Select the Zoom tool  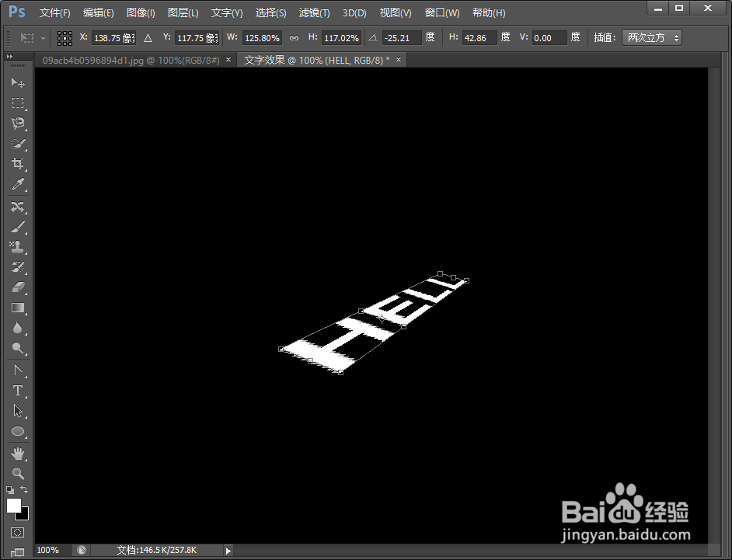18,473
